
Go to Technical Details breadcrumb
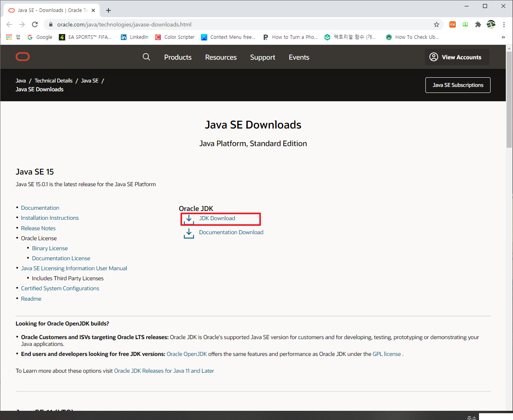click(54, 80)
